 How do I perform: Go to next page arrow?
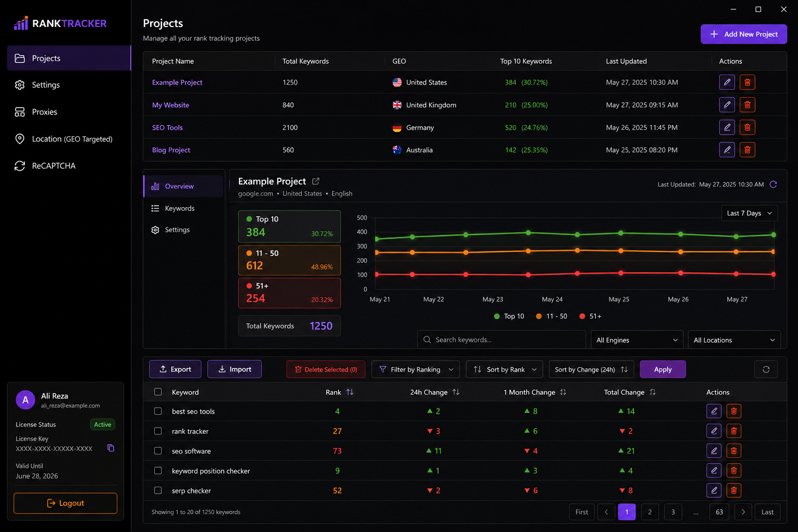[743, 512]
